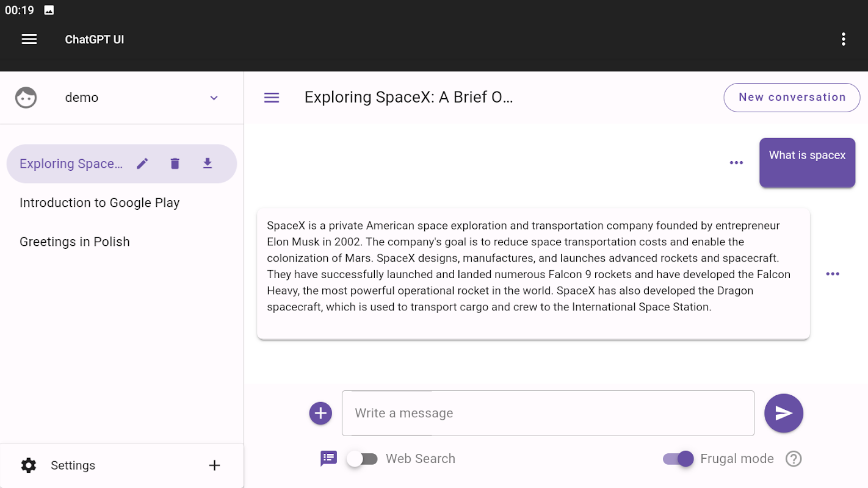Viewport: 868px width, 488px height.
Task: Start a New conversation
Action: point(792,98)
